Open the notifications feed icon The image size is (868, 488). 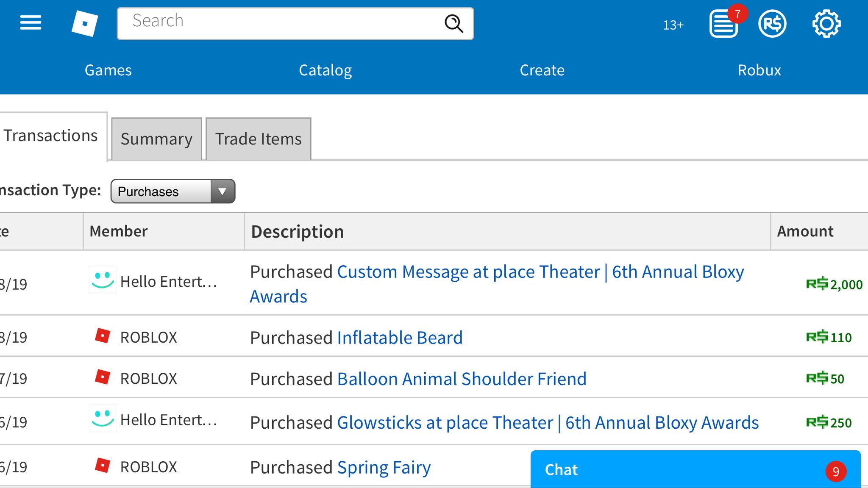[x=723, y=24]
